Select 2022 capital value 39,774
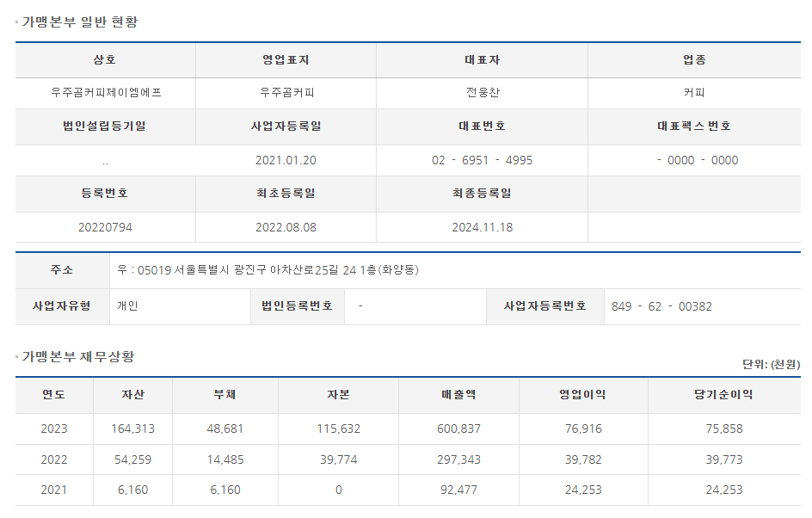The image size is (812, 518). coord(339,460)
